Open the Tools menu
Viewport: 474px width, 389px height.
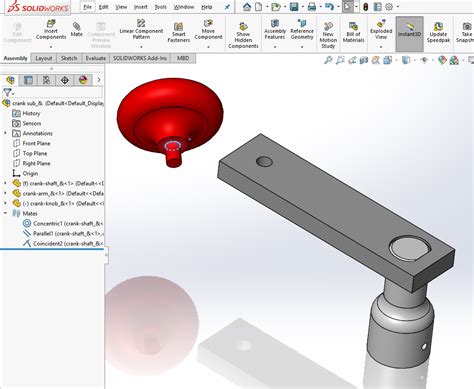160,7
